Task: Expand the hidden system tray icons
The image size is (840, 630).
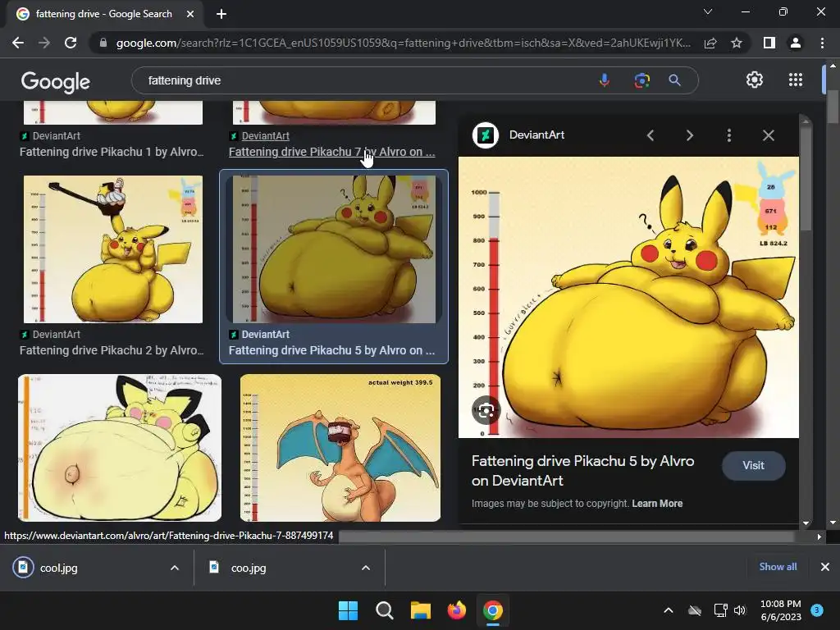Action: (x=669, y=610)
